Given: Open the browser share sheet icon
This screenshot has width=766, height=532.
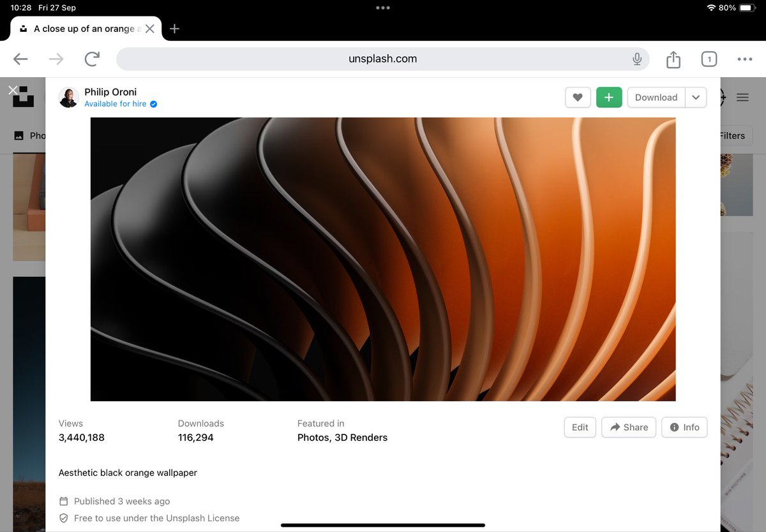Looking at the screenshot, I should coord(673,59).
